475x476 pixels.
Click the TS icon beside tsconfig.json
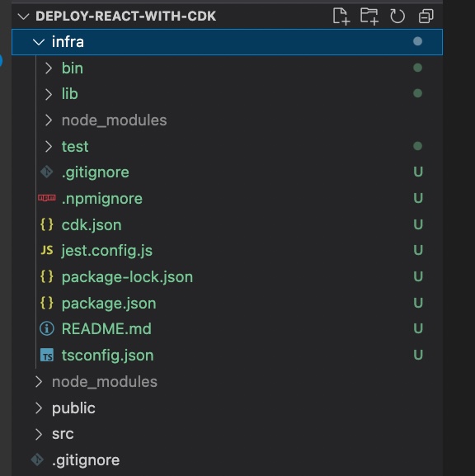[47, 355]
